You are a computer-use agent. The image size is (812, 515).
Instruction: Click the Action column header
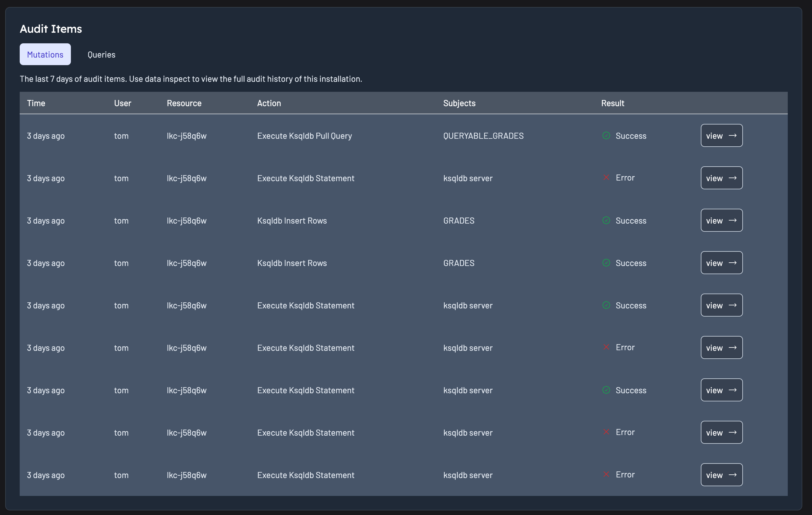tap(269, 103)
